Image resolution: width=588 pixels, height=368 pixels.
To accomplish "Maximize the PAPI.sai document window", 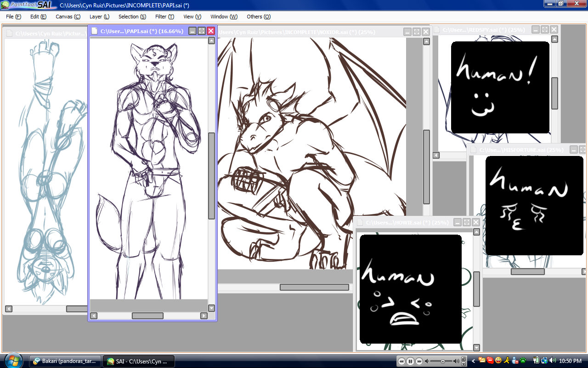I will click(x=202, y=31).
